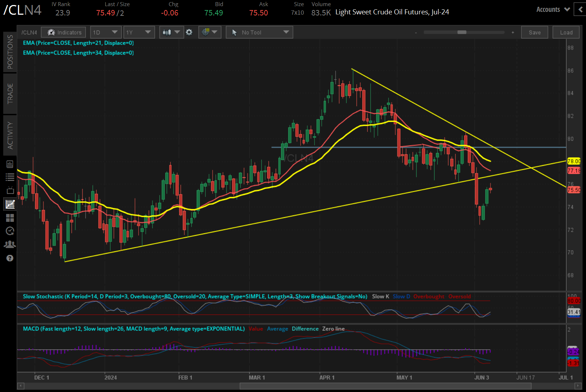Viewport: 586px width, 392px height.
Task: Click the MACD Average legend label
Action: pos(278,329)
